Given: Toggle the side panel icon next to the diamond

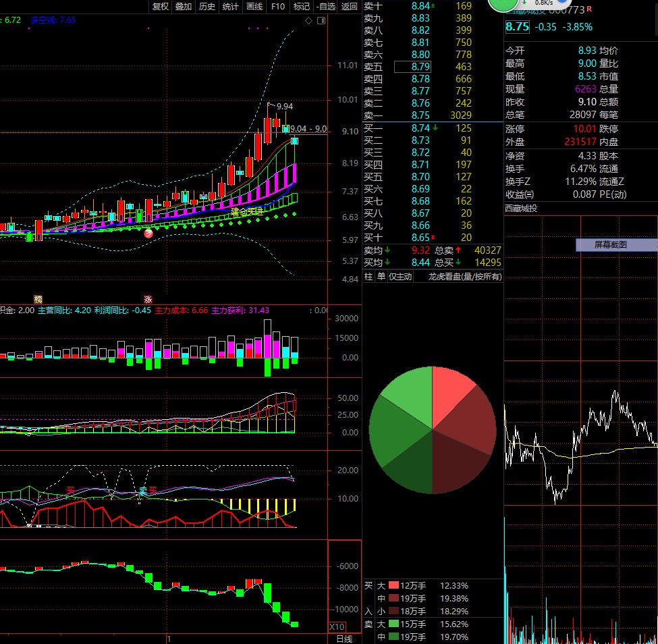Looking at the screenshot, I should [x=321, y=20].
